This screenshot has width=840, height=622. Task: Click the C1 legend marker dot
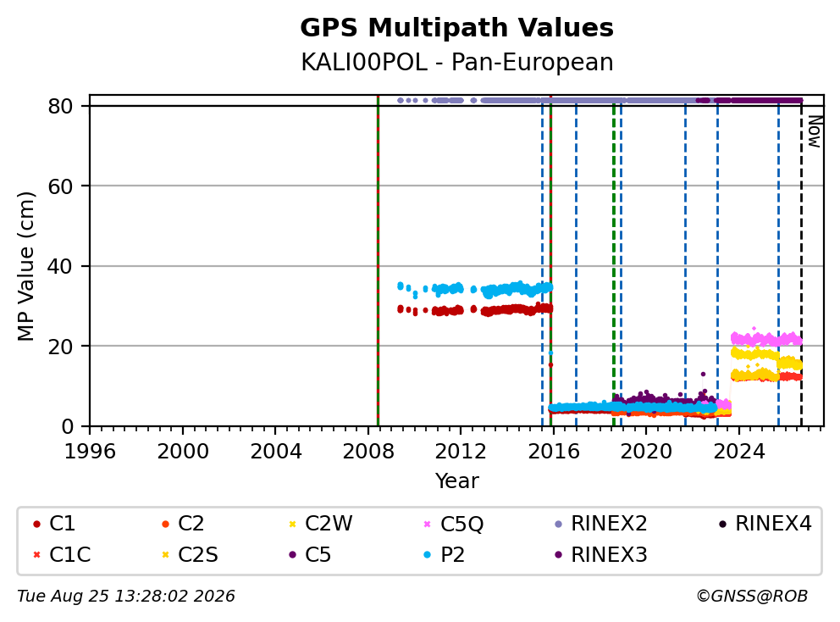(x=36, y=524)
